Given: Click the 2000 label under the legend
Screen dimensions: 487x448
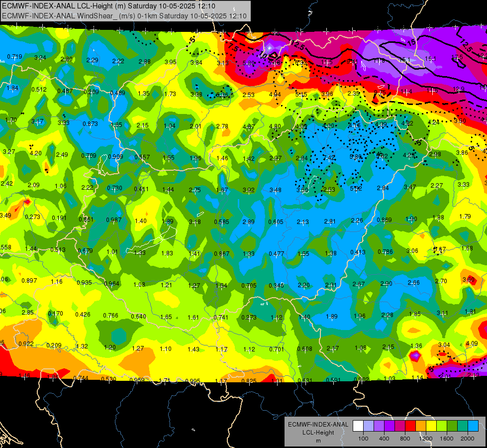Looking at the screenshot, I should [467, 439].
